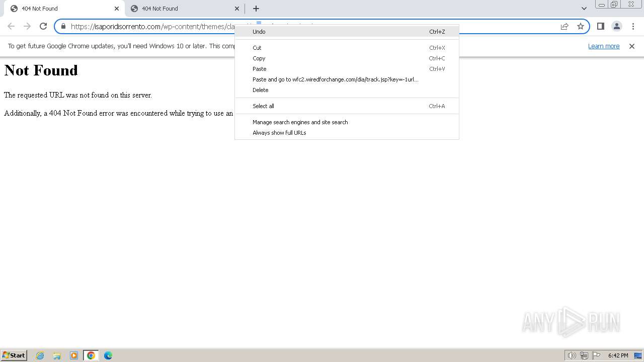This screenshot has height=362, width=644.
Task: Follow the Learn more link
Action: point(604,46)
